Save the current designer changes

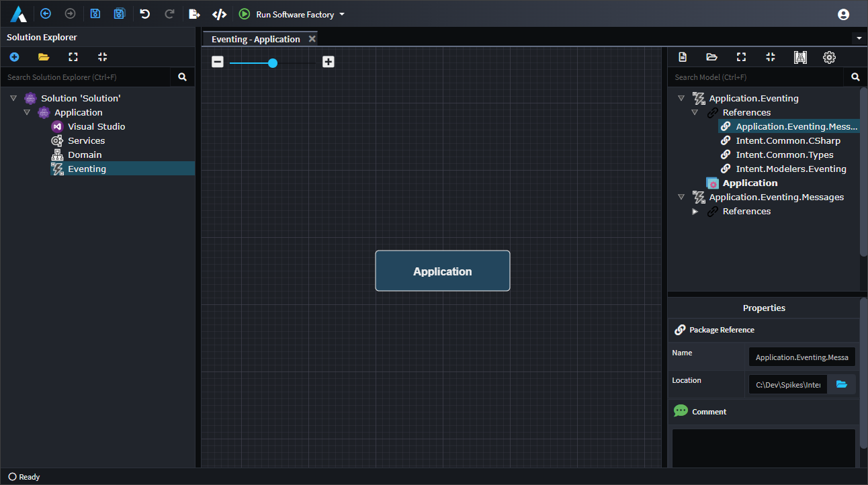point(95,13)
